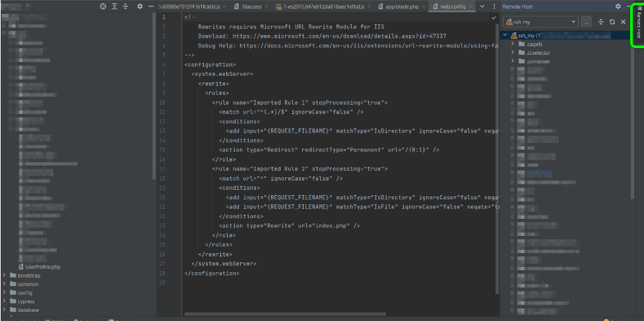Disconnect from remote host with X icon
644x321 pixels.
(x=623, y=22)
